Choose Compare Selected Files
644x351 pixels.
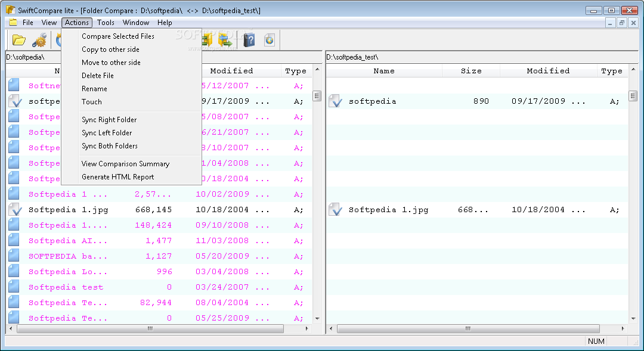tap(131, 36)
